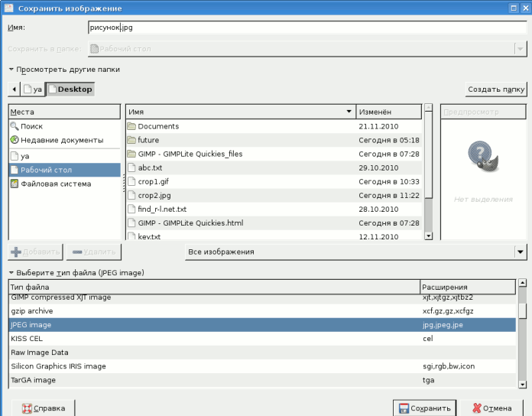Open the 'All images' filter dropdown
This screenshot has height=416, width=532.
356,252
